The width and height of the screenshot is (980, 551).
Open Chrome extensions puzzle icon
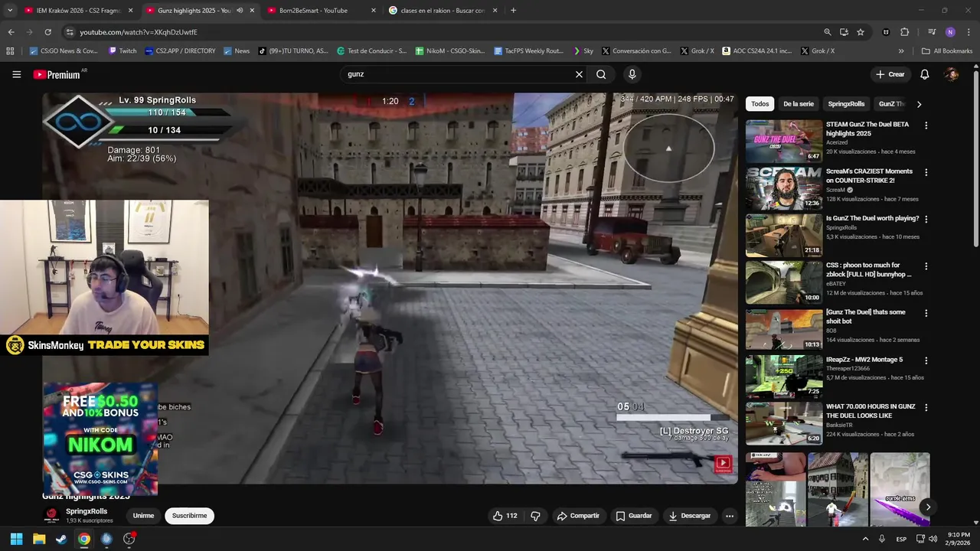click(904, 32)
